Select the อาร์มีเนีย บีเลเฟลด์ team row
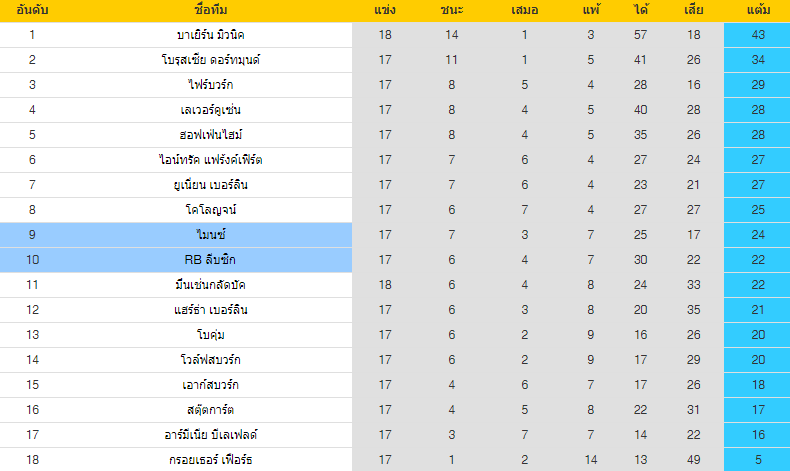This screenshot has width=790, height=471. click(x=395, y=435)
